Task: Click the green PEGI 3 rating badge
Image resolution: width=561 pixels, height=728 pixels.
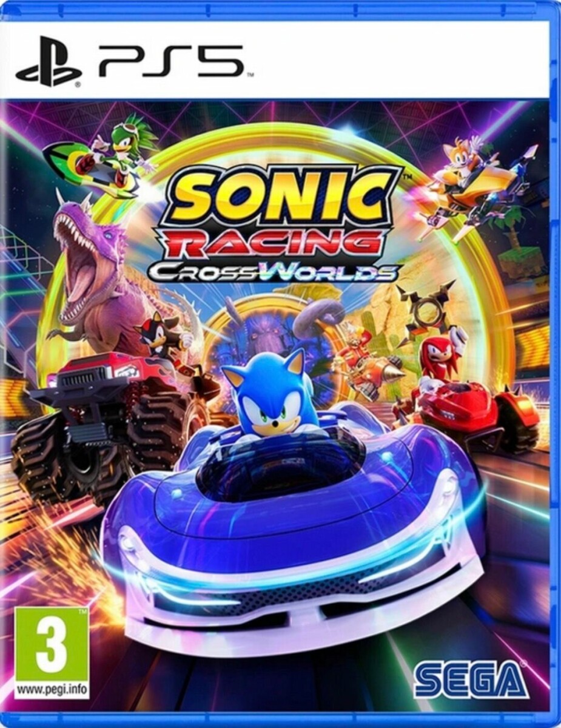Action: pos(52,644)
